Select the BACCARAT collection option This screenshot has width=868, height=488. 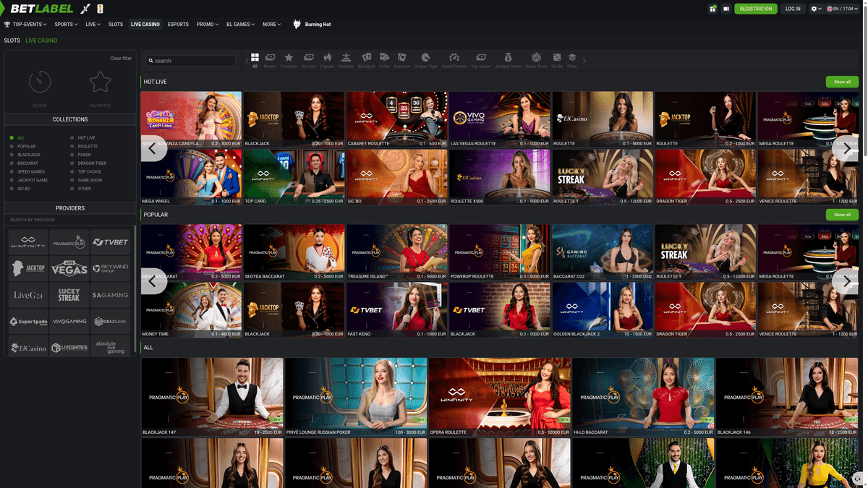pos(24,163)
